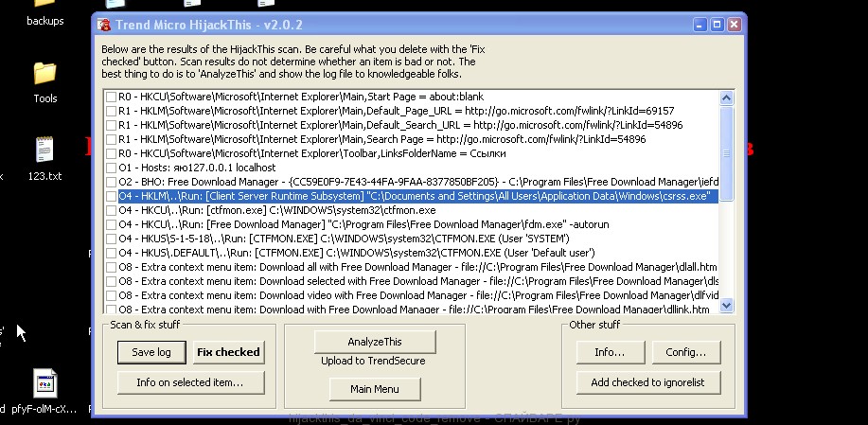Select the O2 BHO Free Download Manager row
The height and width of the screenshot is (425, 868).
coord(418,182)
